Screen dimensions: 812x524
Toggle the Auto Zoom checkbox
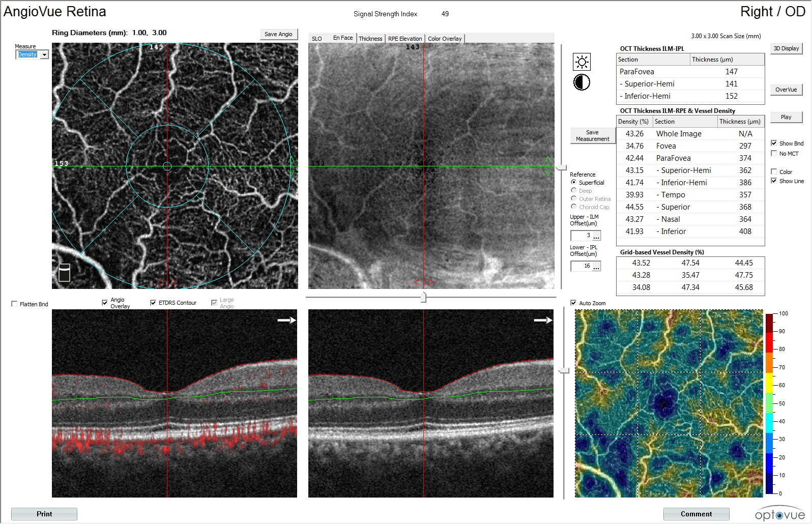coord(573,303)
